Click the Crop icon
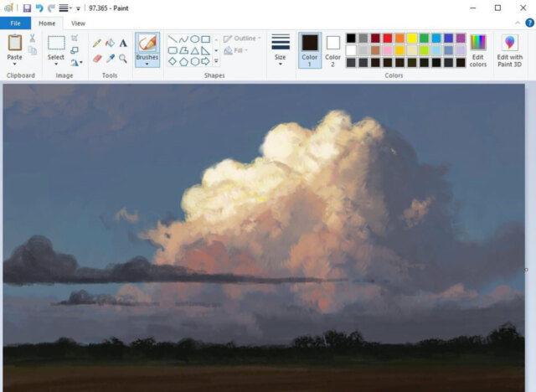 point(75,38)
